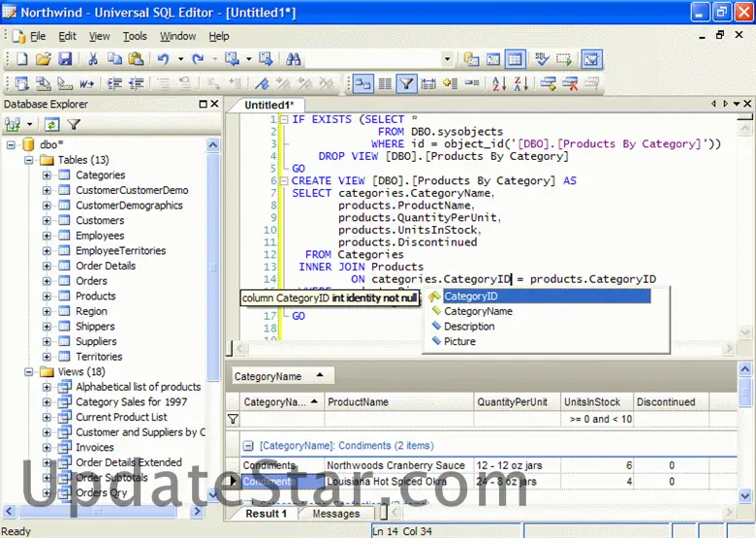Click the delete record red X icon
This screenshot has height=538, width=756.
[570, 84]
